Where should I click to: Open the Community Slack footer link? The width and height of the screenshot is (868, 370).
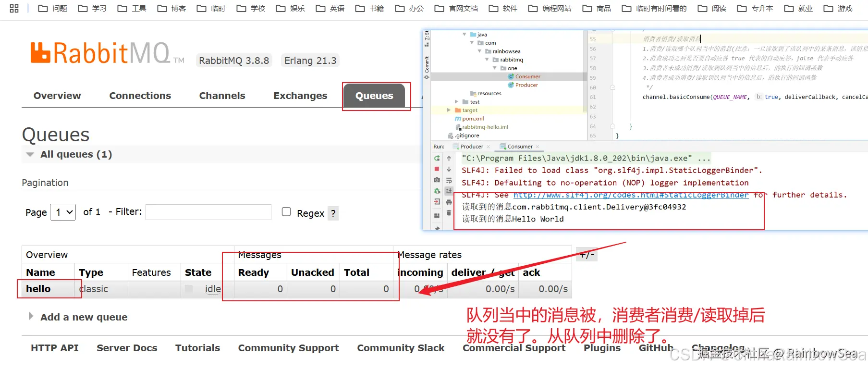click(401, 348)
